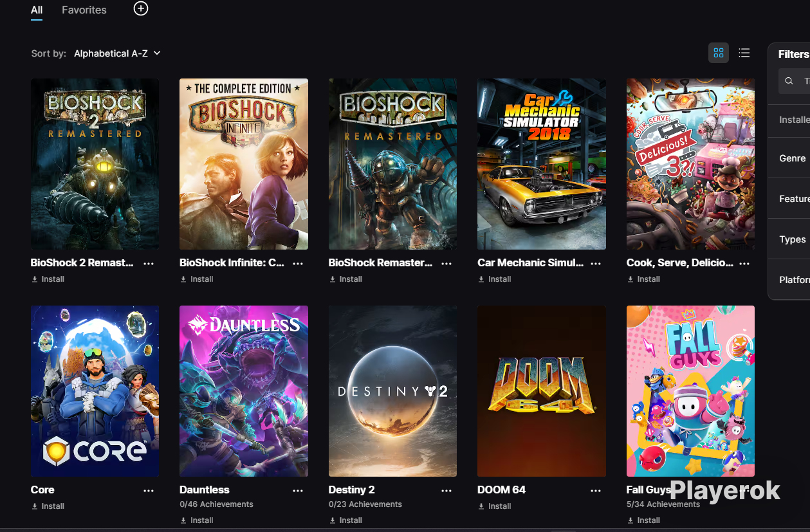Open the Dauntless game cover

(x=244, y=391)
